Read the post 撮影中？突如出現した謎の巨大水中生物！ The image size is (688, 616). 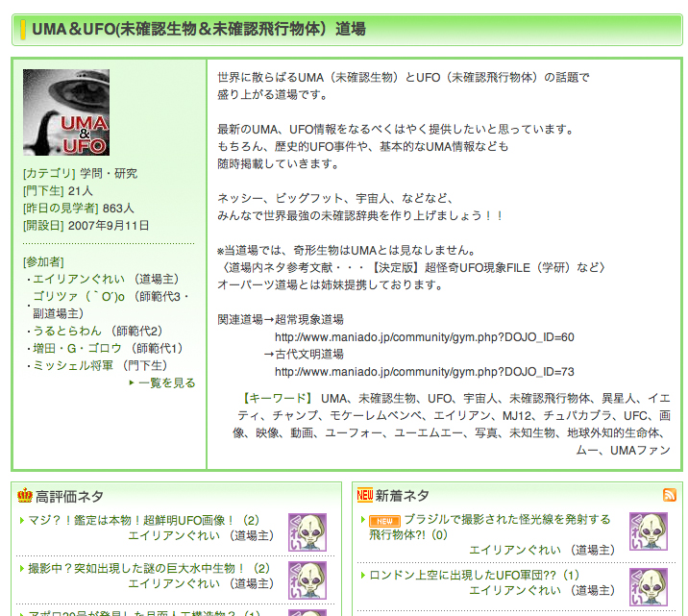tap(138, 568)
